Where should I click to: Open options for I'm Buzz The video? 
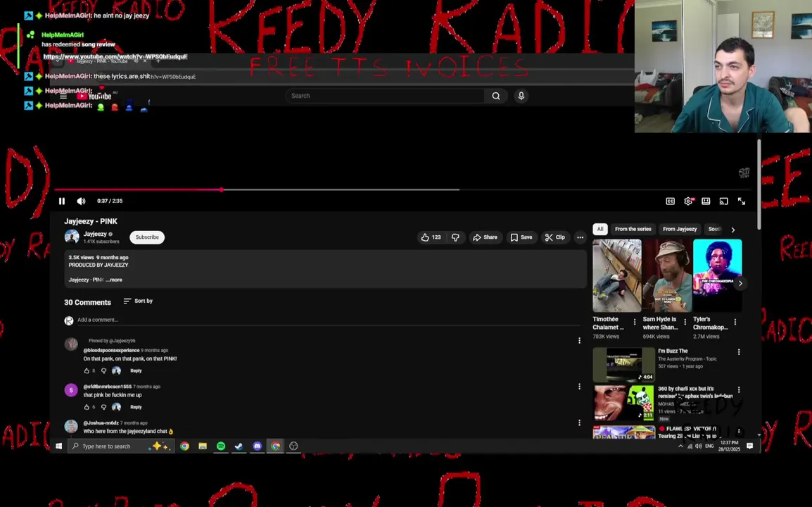[739, 352]
